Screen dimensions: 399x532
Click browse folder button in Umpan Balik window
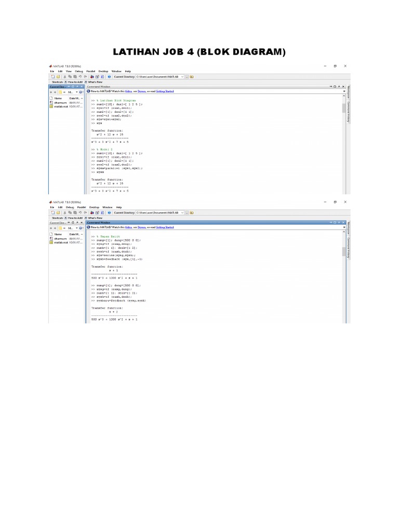pos(187,212)
